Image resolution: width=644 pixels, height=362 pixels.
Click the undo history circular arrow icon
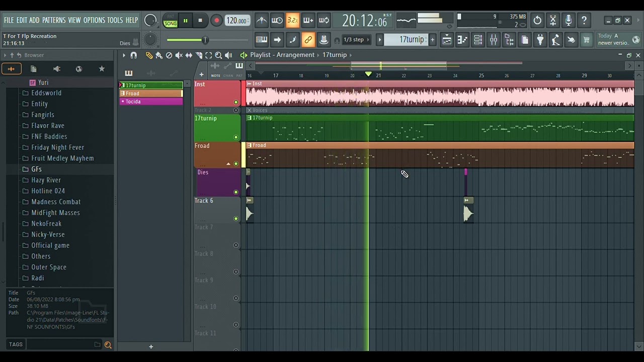[x=537, y=21]
